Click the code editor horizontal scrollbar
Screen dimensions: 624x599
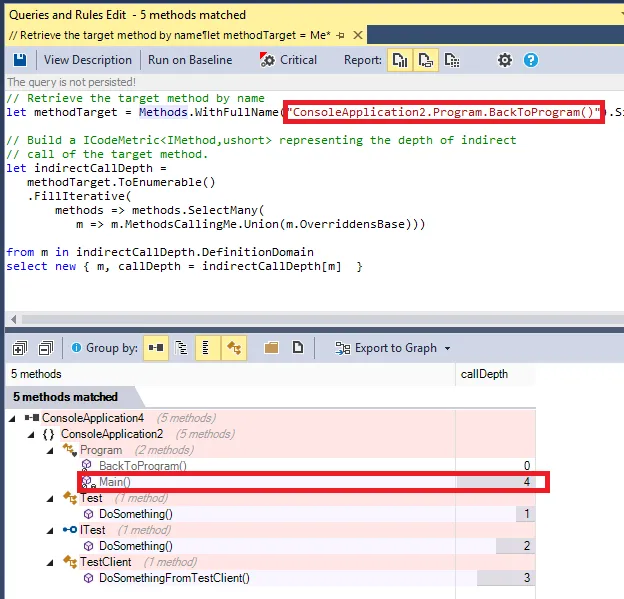coord(322,319)
